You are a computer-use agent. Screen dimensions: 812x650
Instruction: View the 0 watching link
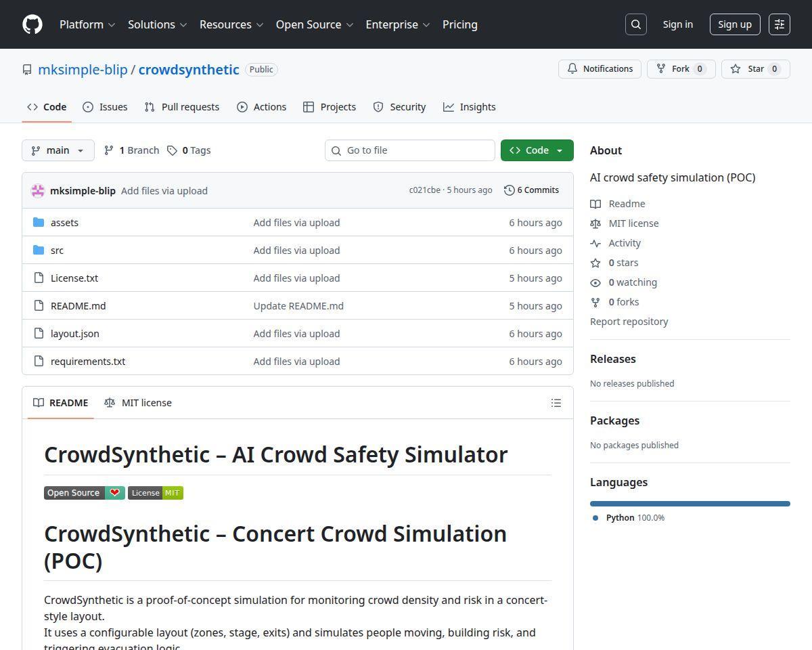point(624,282)
